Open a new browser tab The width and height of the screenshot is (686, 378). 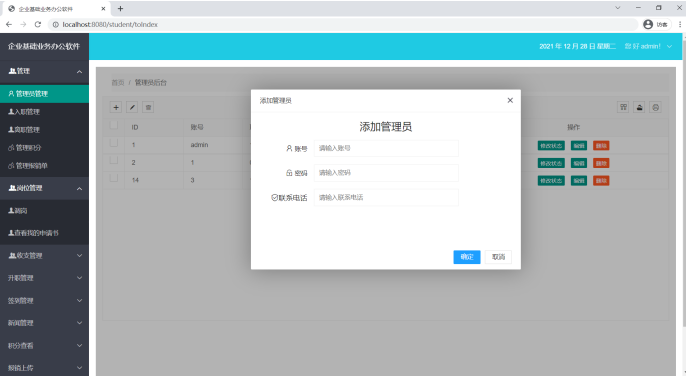coord(120,8)
